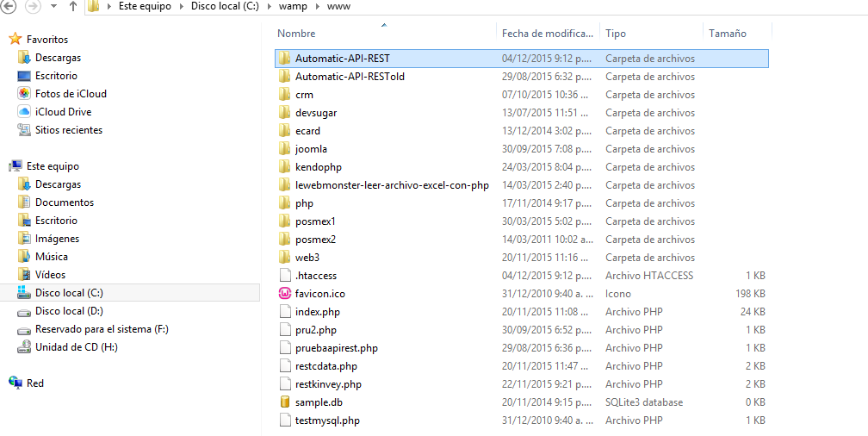The width and height of the screenshot is (868, 436).
Task: Sort by 'Fecha de modifica...' column header
Action: (x=548, y=34)
